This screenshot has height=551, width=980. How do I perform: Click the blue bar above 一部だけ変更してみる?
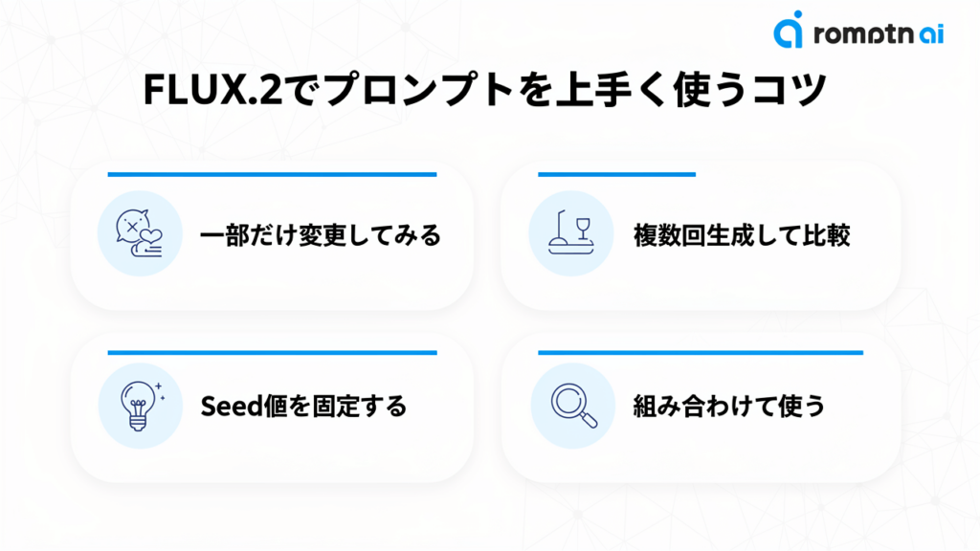coord(272,174)
